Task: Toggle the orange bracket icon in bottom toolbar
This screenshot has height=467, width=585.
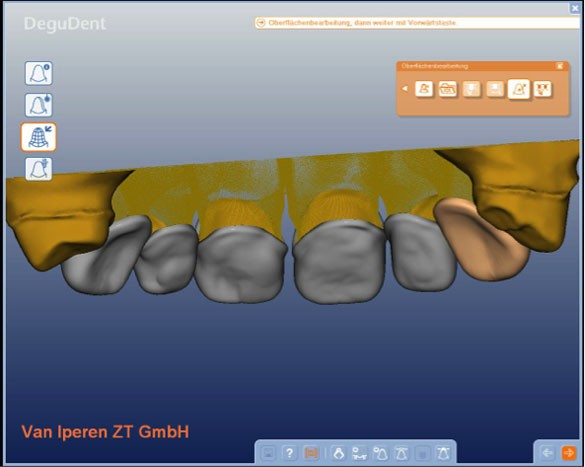Action: pos(311,453)
